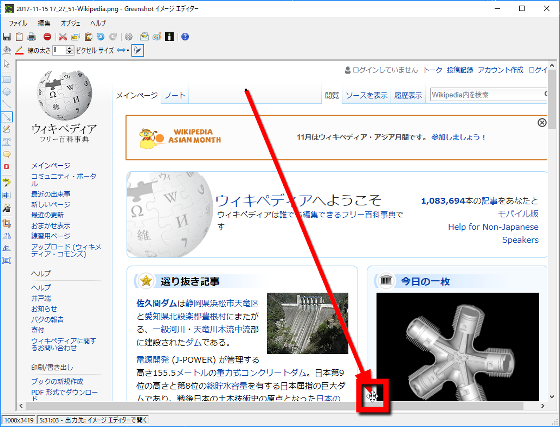
Task: Click the Paste icon in toolbar
Action: (x=88, y=36)
